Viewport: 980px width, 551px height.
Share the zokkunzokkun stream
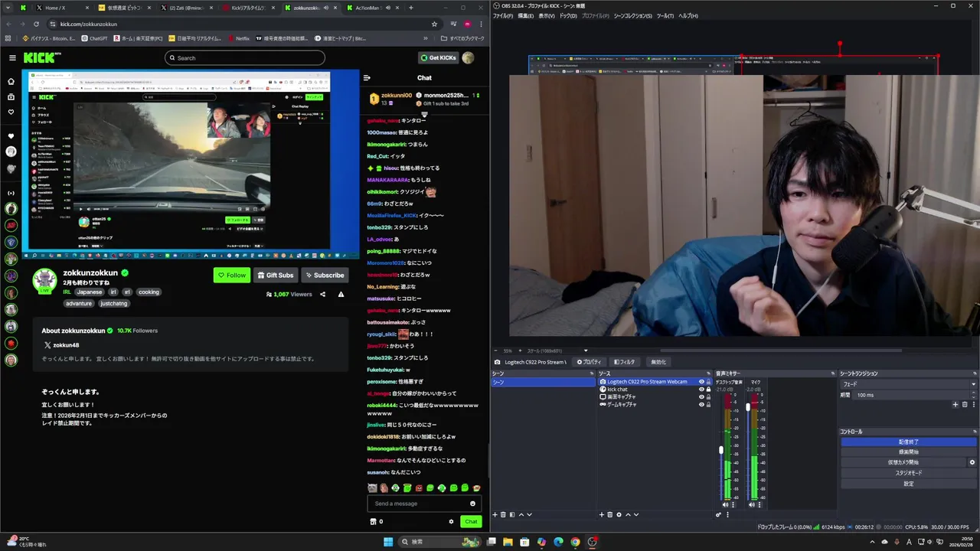322,294
